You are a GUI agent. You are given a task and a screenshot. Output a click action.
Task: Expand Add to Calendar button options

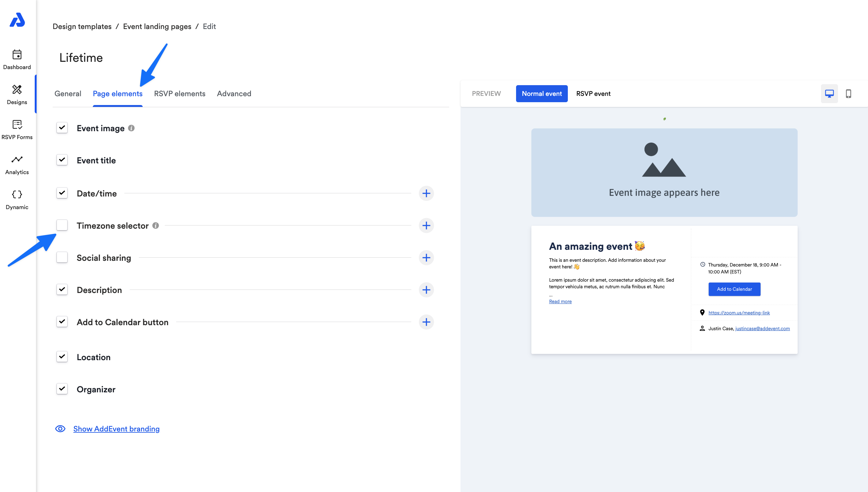[x=426, y=322]
